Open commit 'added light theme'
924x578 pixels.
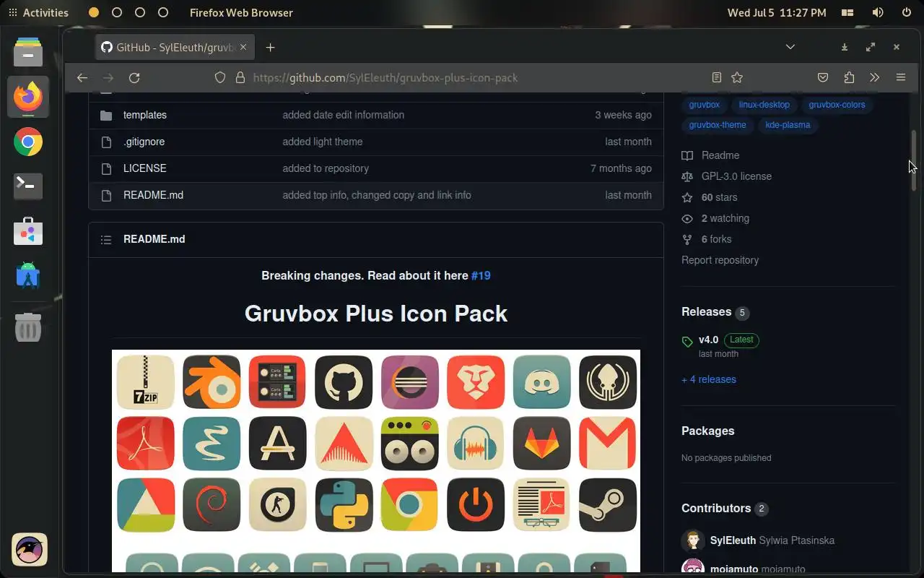(323, 142)
